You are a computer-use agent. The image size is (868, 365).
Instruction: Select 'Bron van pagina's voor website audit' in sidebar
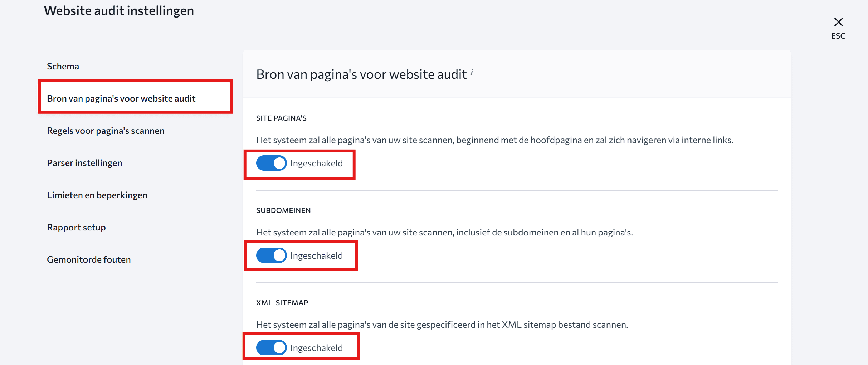click(x=121, y=98)
